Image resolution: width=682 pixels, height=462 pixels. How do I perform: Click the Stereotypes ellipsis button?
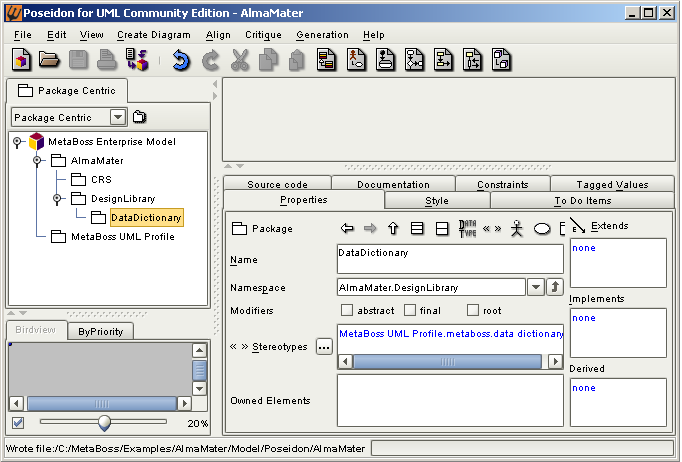tap(323, 347)
